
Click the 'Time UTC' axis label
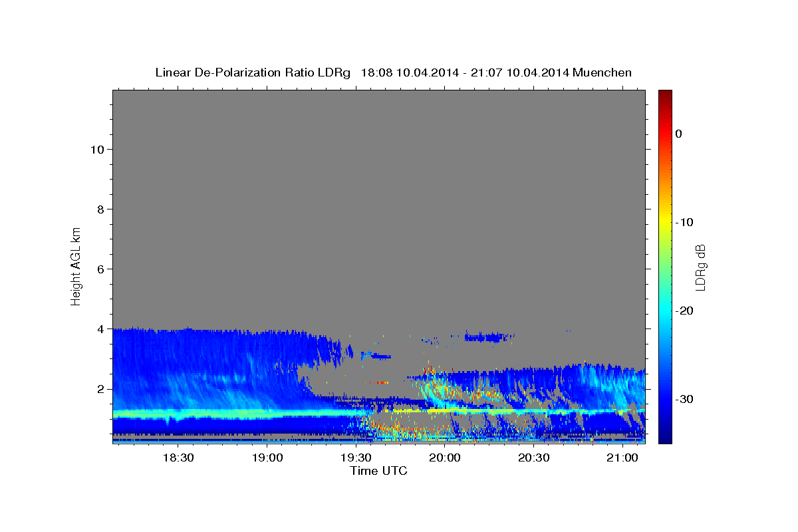(378, 471)
